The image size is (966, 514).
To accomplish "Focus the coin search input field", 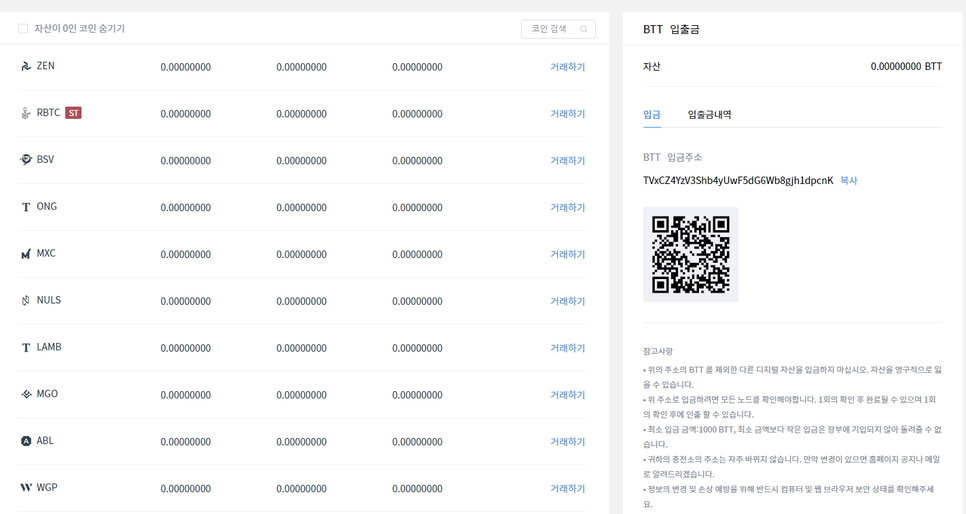I will tap(558, 29).
